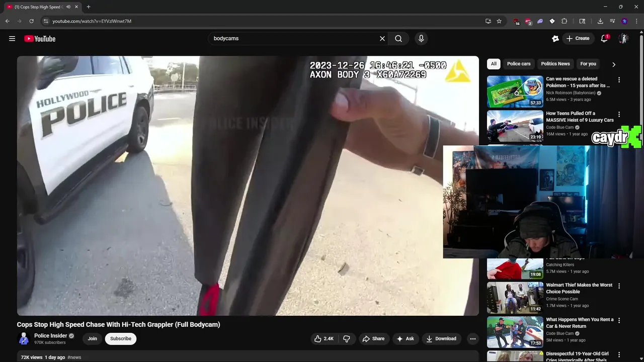Close the Cops Stop High Speed tab
644x362 pixels.
pyautogui.click(x=76, y=7)
